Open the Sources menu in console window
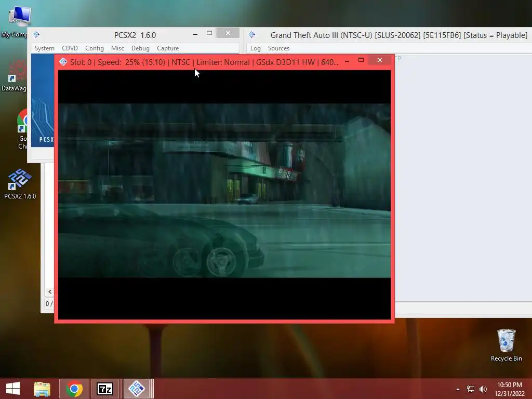Screen dimensions: 532x399 [x=278, y=48]
